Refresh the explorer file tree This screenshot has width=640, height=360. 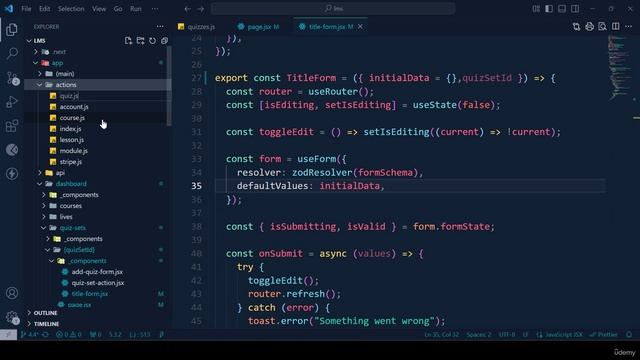[x=152, y=40]
